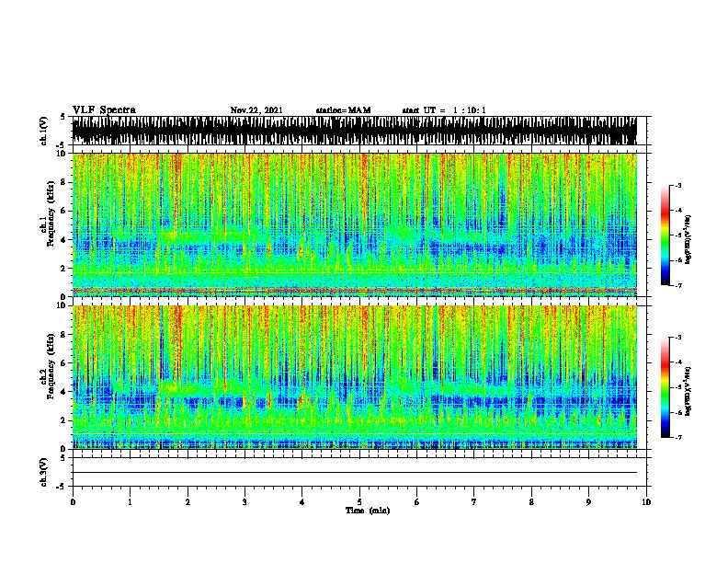Click the ch.1 frequency tick label "8"
728x563 pixels.
click(x=64, y=182)
